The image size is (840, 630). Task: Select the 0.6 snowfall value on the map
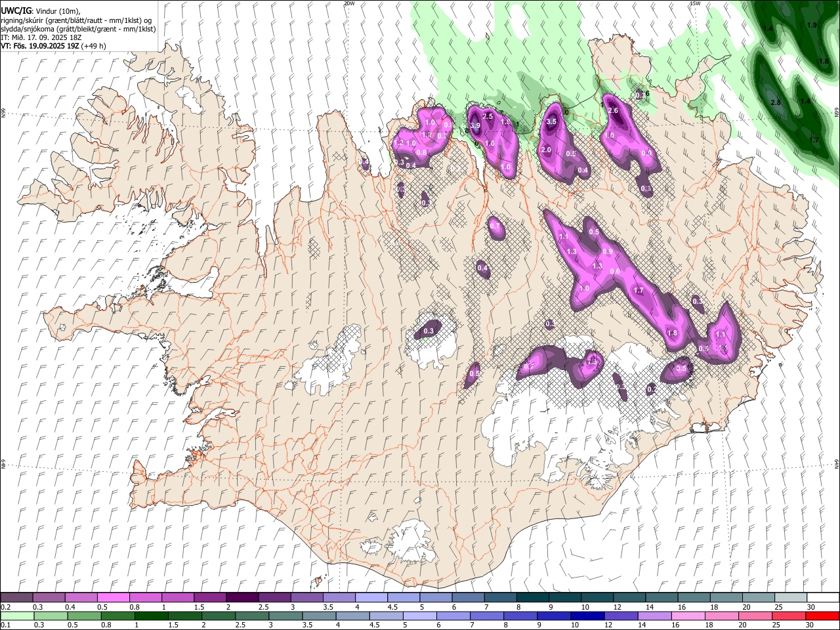(x=616, y=272)
